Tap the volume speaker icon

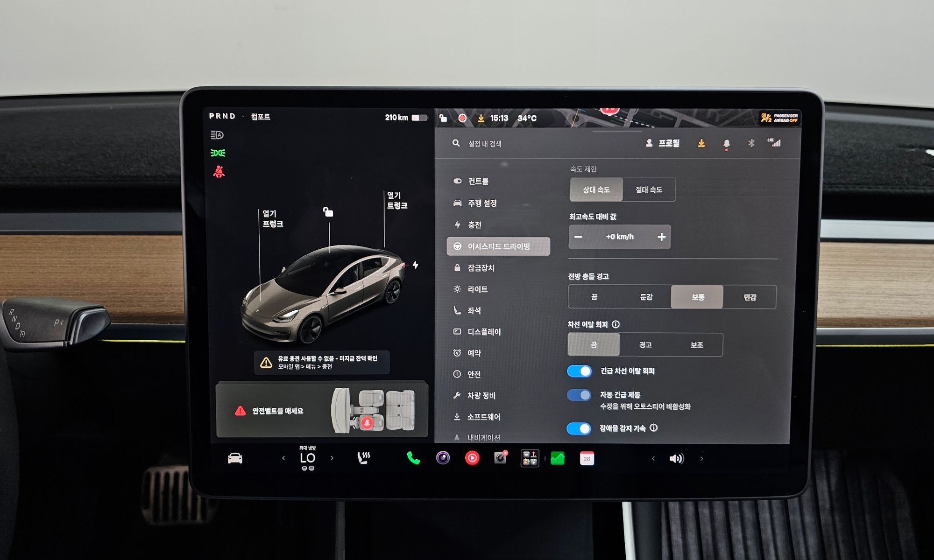[x=676, y=459]
